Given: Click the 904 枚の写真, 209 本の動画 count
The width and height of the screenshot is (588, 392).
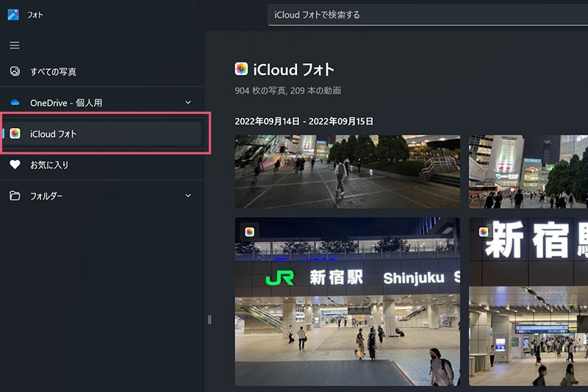Looking at the screenshot, I should click(288, 90).
